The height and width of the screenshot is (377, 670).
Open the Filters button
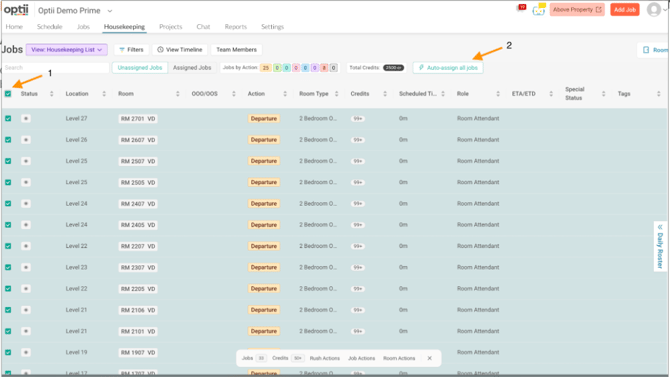tap(132, 50)
